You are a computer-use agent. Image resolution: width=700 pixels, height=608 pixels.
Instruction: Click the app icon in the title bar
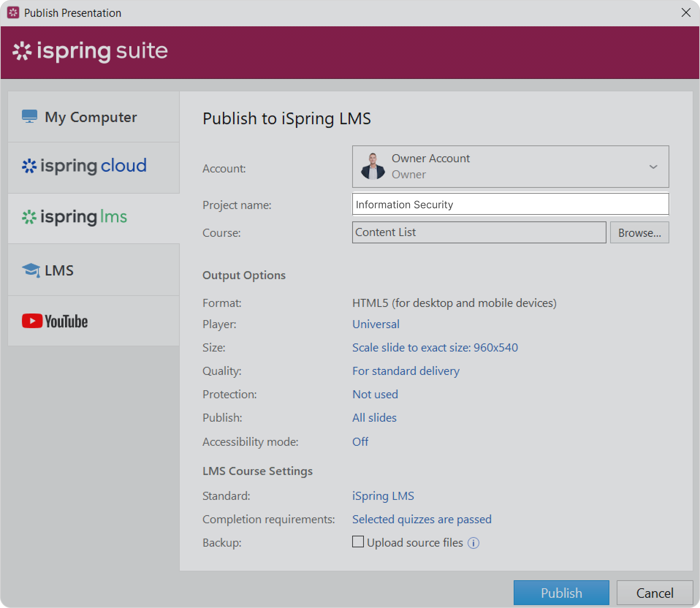[13, 13]
